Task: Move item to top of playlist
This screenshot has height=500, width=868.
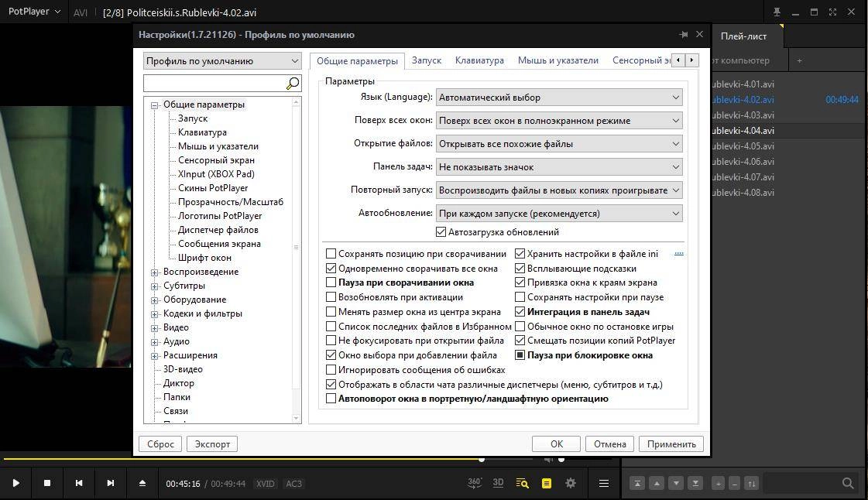Action: tap(637, 484)
